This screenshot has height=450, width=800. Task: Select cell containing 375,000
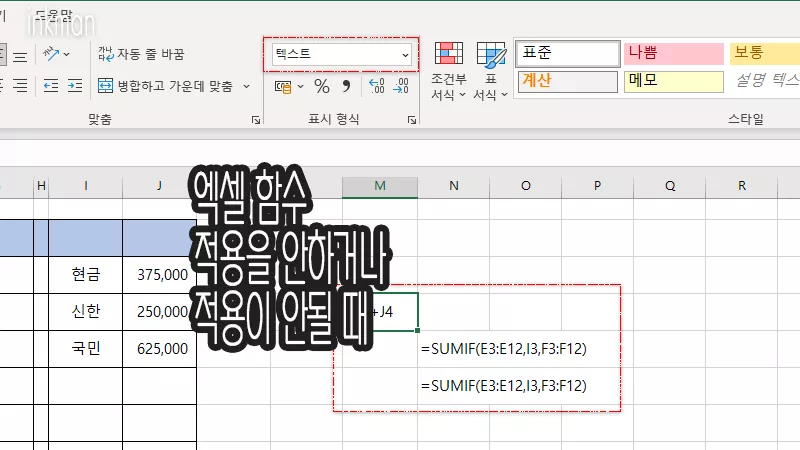tap(159, 274)
